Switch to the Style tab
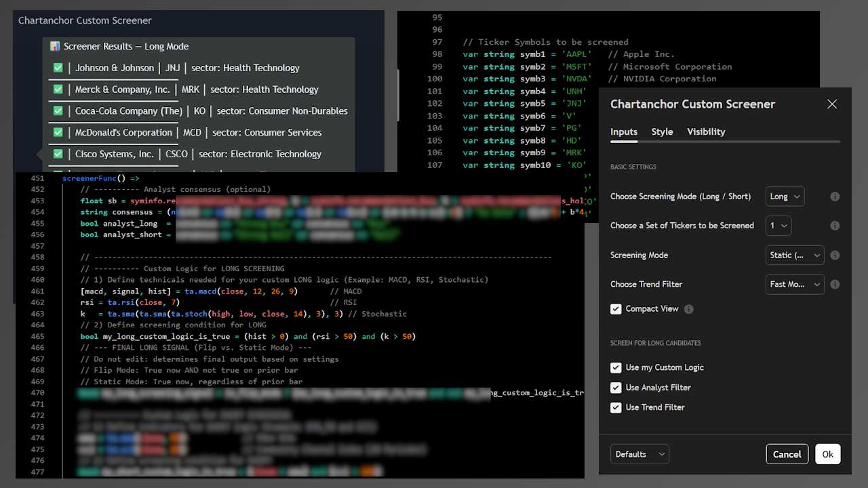Image resolution: width=868 pixels, height=488 pixels. pyautogui.click(x=662, y=131)
